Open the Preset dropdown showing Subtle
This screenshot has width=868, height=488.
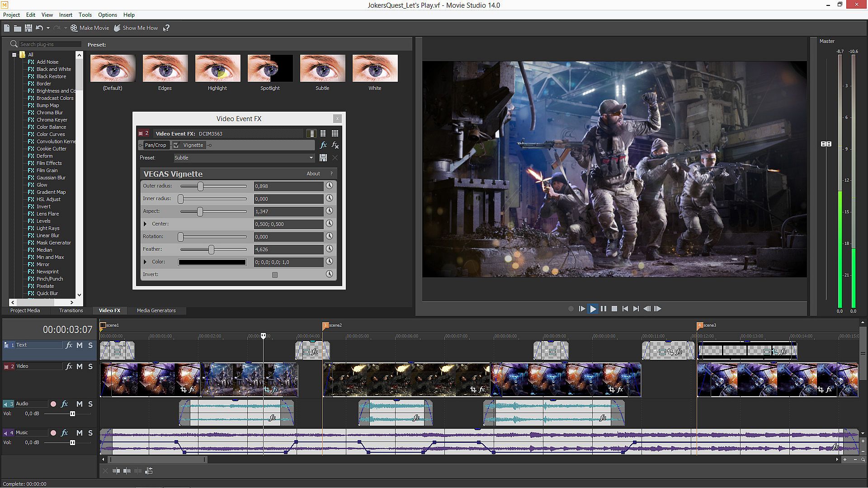coord(311,158)
